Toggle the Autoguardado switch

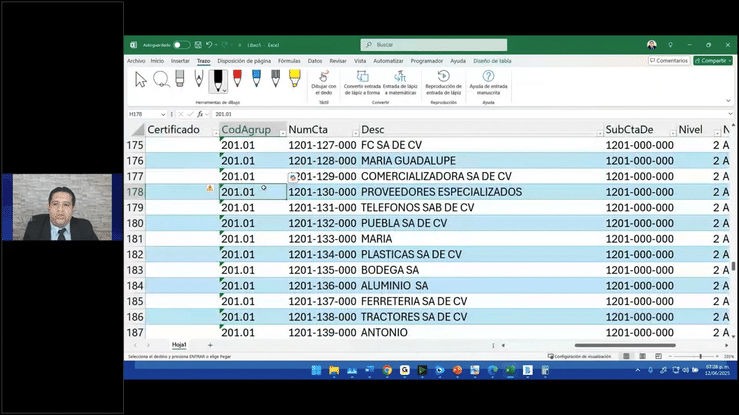[181, 45]
